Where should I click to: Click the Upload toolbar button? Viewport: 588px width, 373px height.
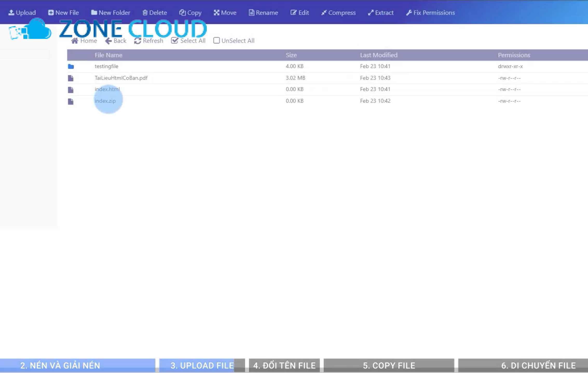[x=22, y=12]
